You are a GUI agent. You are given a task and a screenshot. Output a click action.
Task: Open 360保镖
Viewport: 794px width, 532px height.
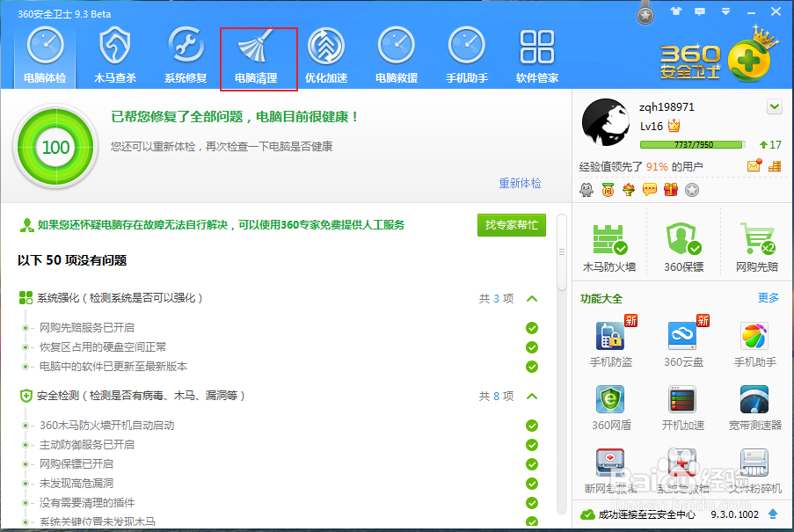(x=683, y=247)
